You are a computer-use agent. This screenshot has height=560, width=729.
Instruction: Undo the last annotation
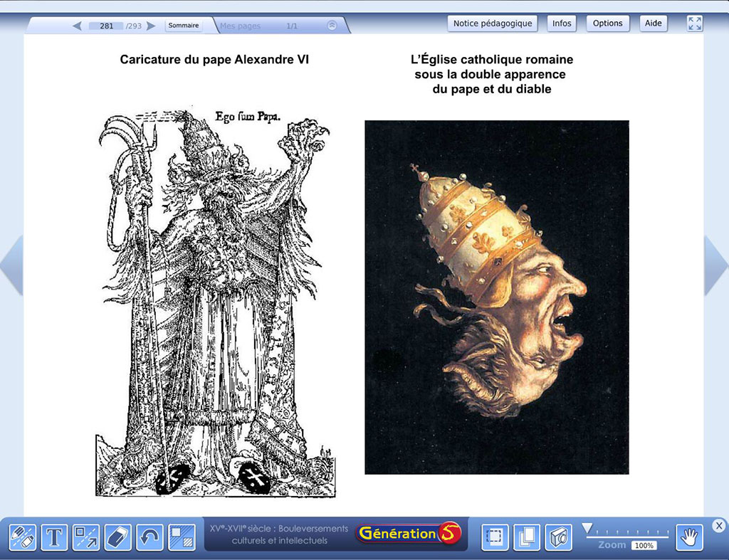[x=150, y=537]
